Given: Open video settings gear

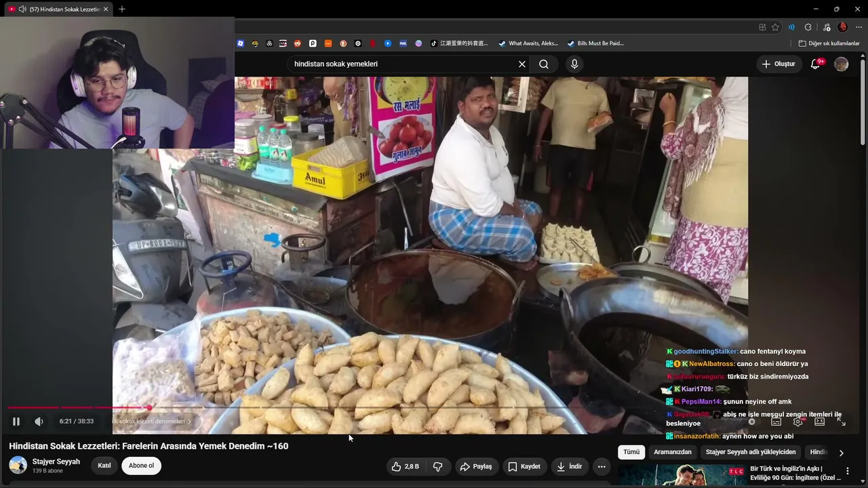Looking at the screenshot, I should (x=798, y=422).
